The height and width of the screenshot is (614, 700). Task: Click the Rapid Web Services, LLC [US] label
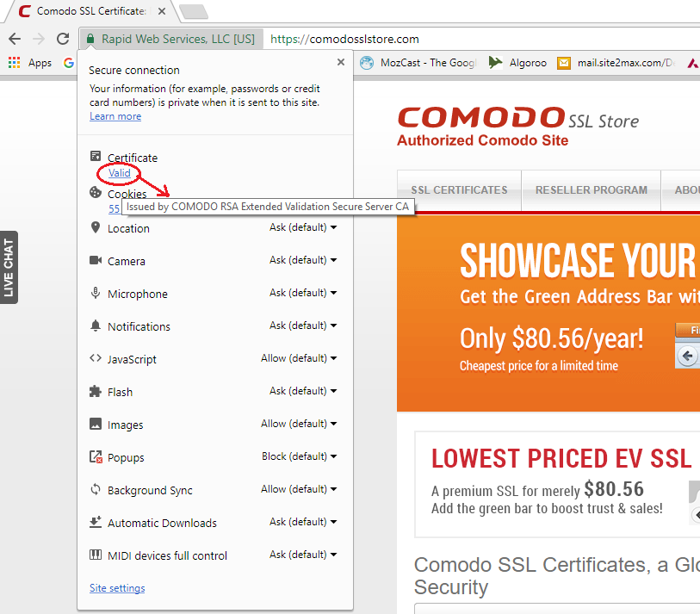(x=178, y=39)
